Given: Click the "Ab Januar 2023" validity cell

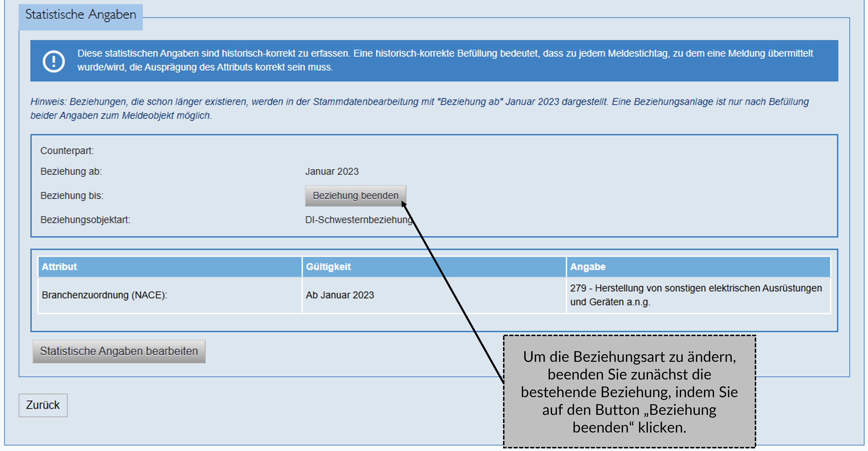Looking at the screenshot, I should [x=340, y=295].
